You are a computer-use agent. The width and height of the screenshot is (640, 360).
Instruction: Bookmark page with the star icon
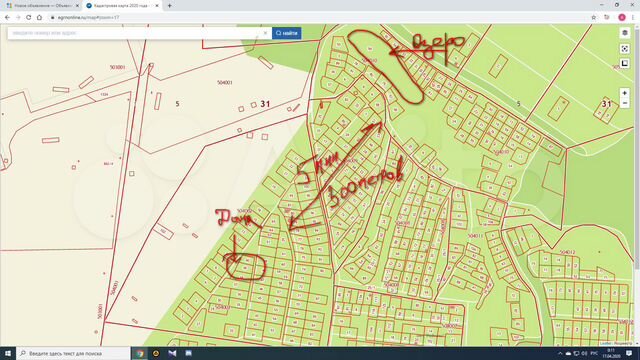593,18
